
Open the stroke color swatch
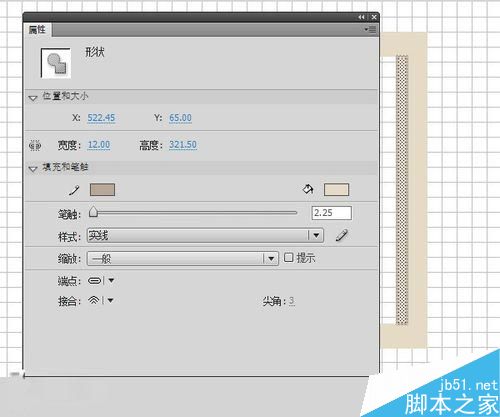click(102, 190)
